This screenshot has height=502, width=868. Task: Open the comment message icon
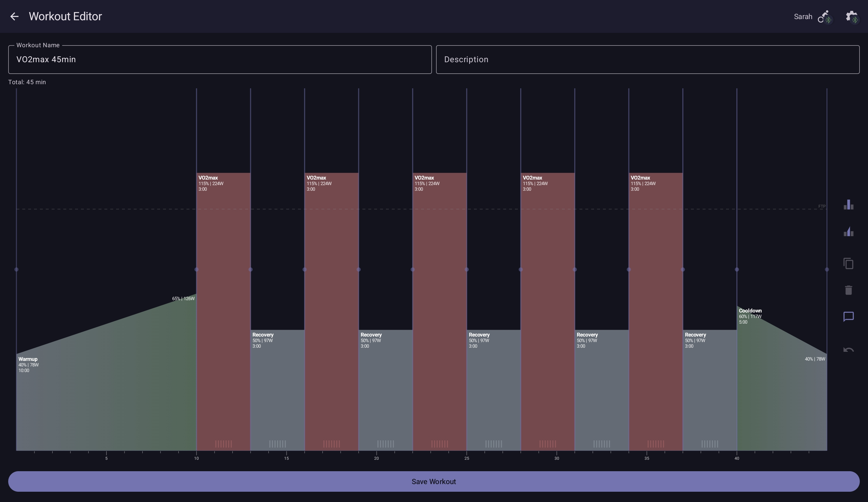pos(848,317)
